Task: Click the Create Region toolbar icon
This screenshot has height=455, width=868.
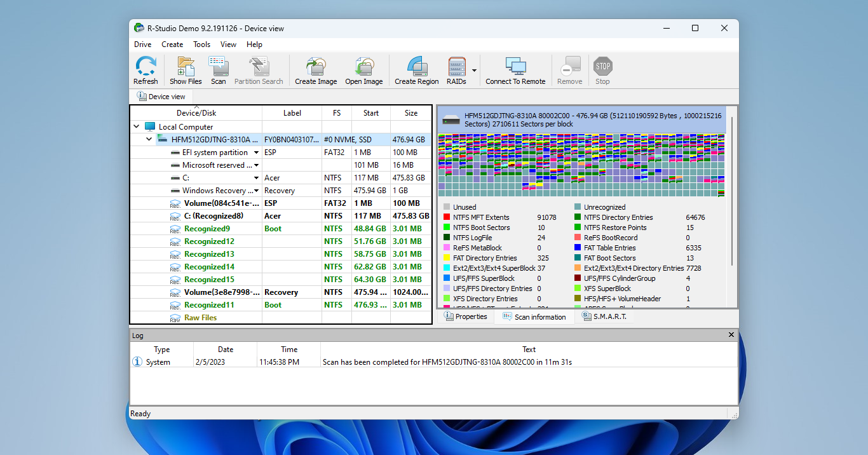Action: tap(417, 71)
